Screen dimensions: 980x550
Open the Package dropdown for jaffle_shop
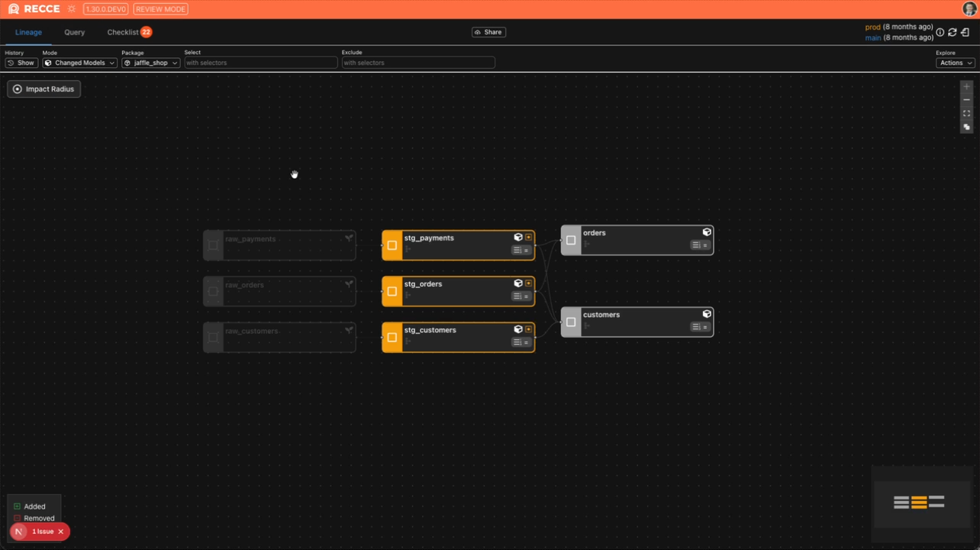coord(150,62)
